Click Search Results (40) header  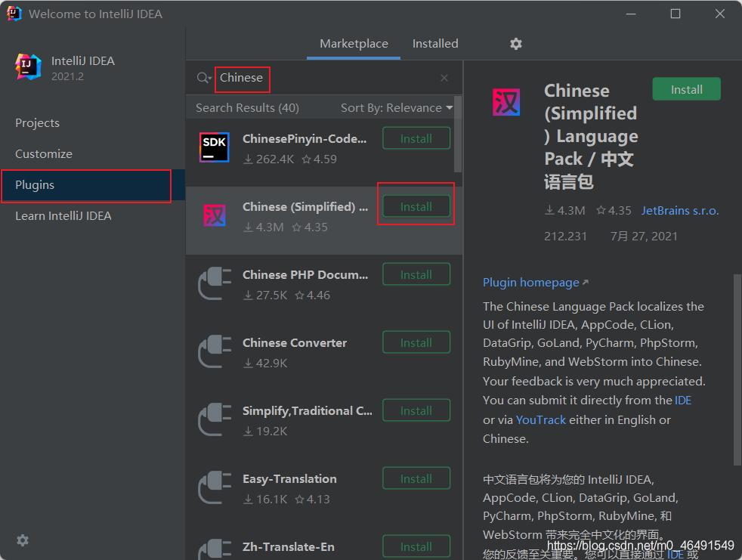point(247,108)
